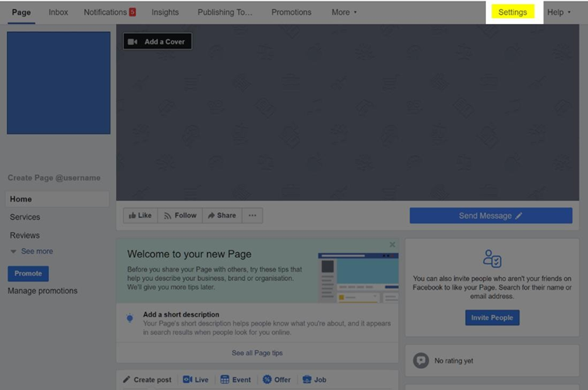Click the Share button

tap(223, 216)
